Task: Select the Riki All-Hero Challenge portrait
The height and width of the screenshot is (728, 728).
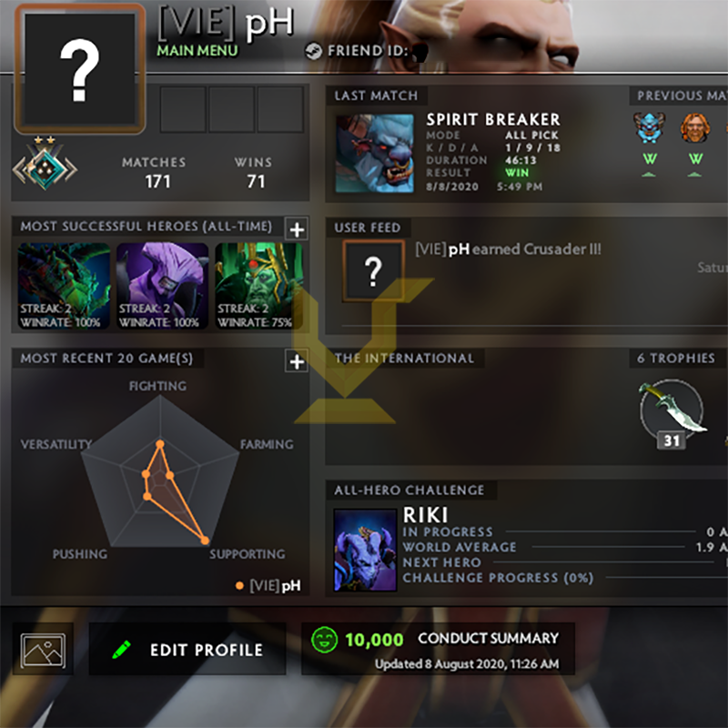Action: pyautogui.click(x=366, y=551)
